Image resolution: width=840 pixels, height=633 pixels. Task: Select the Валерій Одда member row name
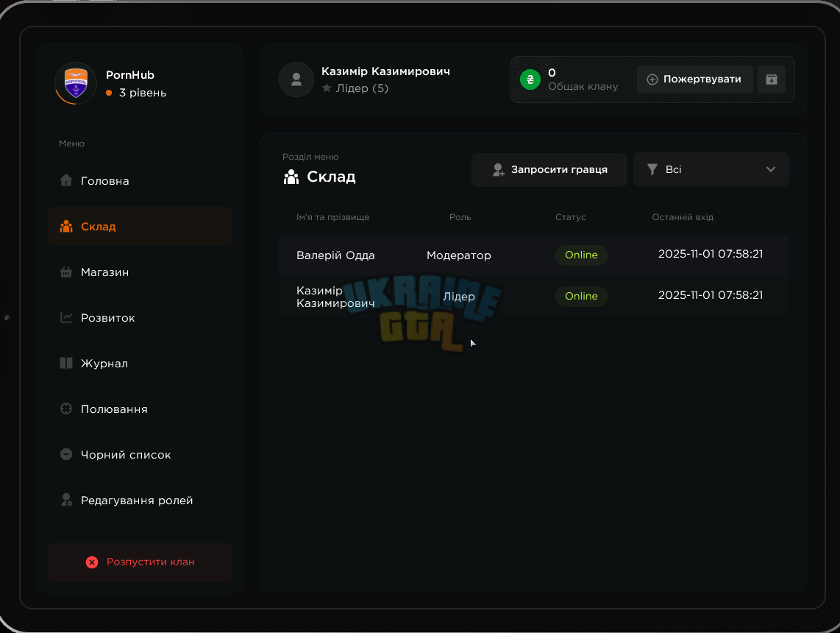tap(335, 255)
